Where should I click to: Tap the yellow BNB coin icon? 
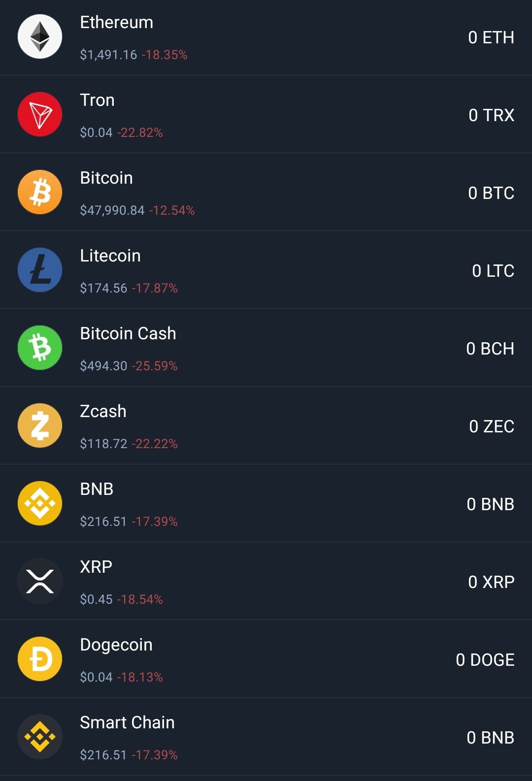point(40,504)
